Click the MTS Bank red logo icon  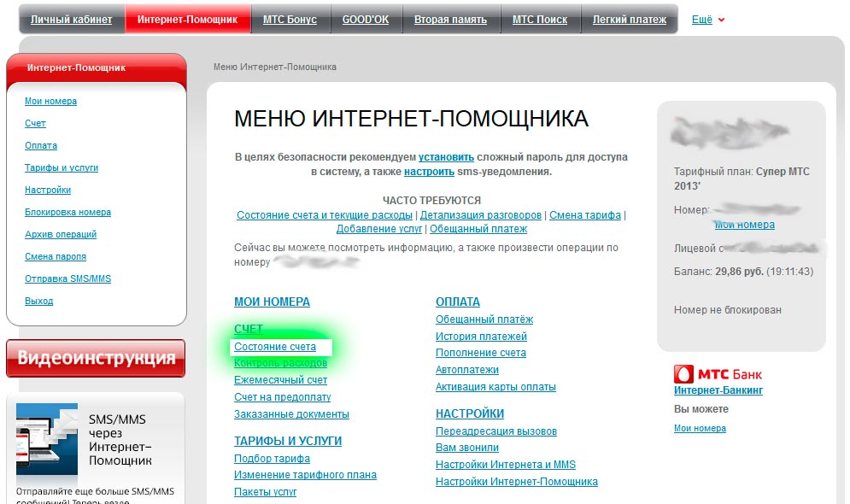pyautogui.click(x=684, y=374)
